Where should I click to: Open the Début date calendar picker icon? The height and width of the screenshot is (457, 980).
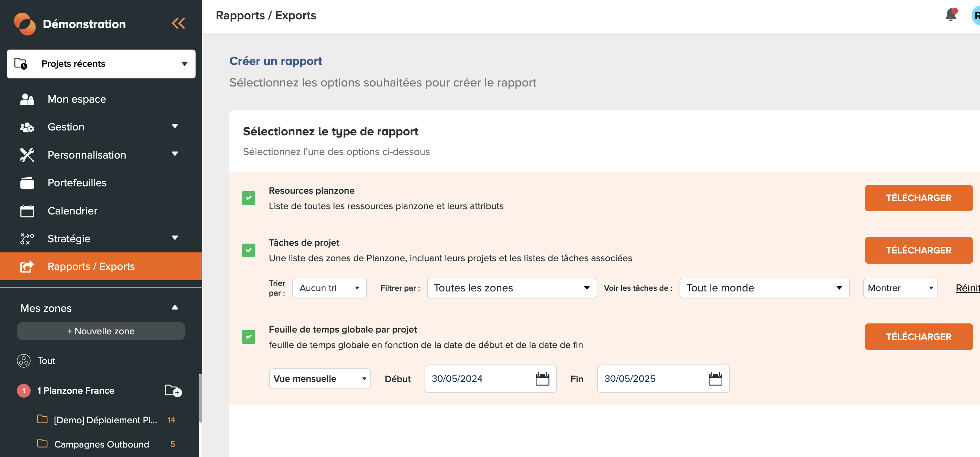pyautogui.click(x=542, y=379)
